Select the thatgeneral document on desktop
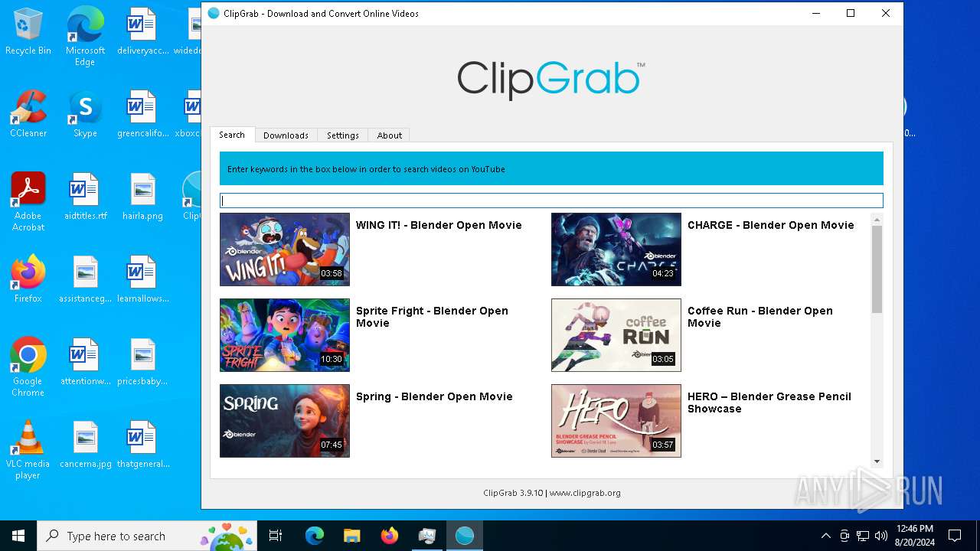Screen dimensions: 980x551 pos(142,445)
